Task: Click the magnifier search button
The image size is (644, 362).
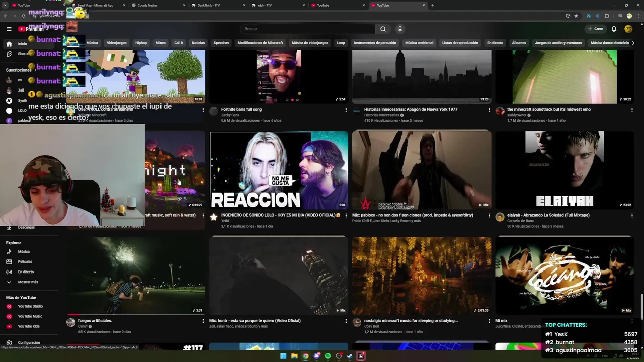Action: coord(383,29)
